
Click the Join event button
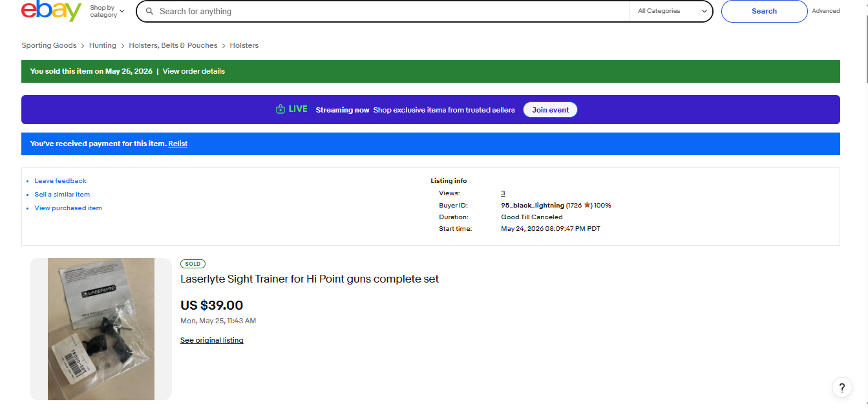coord(550,110)
